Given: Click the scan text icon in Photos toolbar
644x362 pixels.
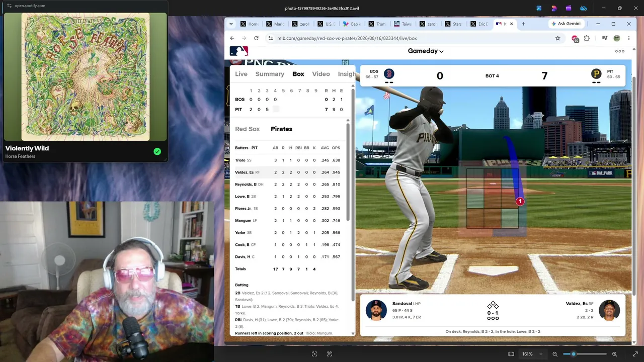Looking at the screenshot, I should 330,354.
